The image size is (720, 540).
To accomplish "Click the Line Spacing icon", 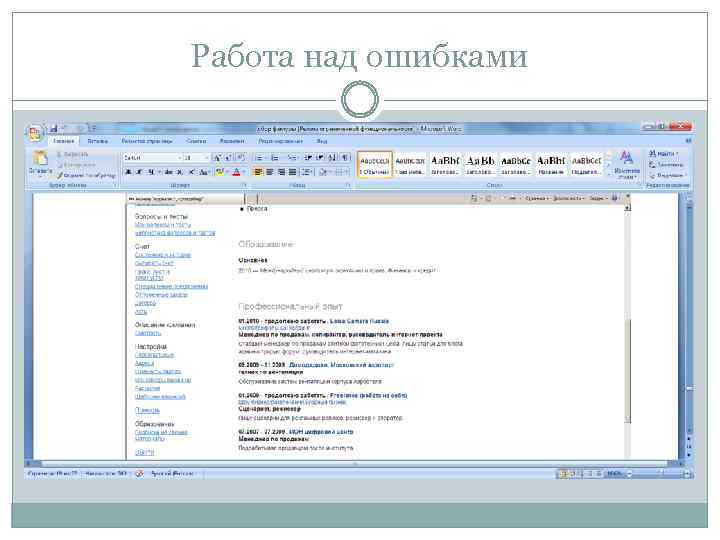I will coord(306,172).
